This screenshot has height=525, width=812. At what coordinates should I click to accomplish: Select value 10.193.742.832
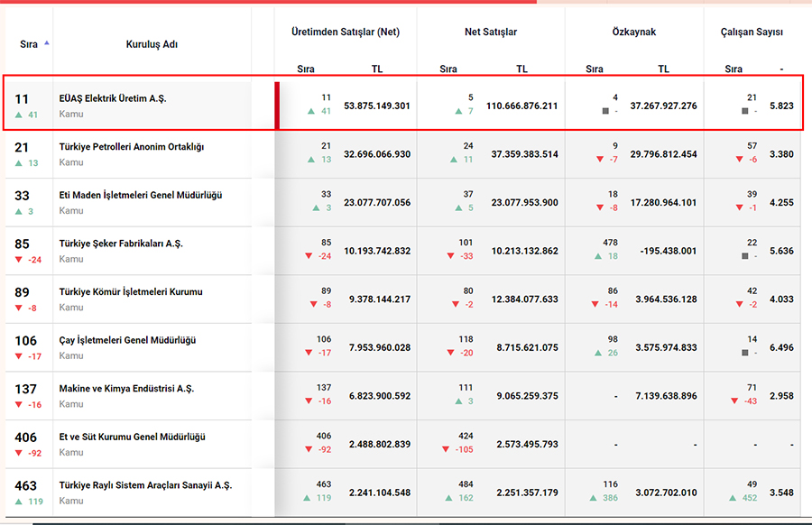tap(377, 251)
